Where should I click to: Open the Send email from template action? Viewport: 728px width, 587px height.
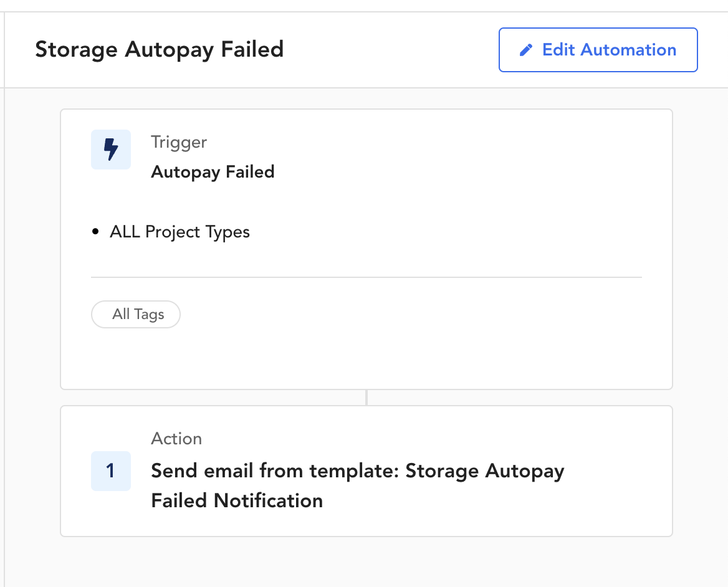tap(358, 485)
